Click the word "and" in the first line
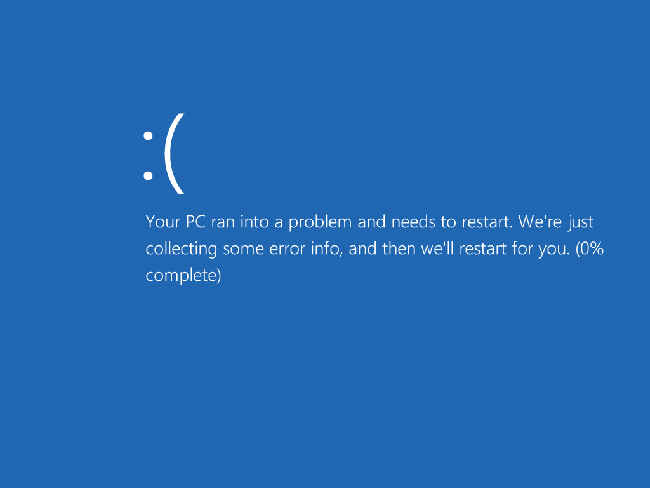The width and height of the screenshot is (650, 488). (x=371, y=222)
